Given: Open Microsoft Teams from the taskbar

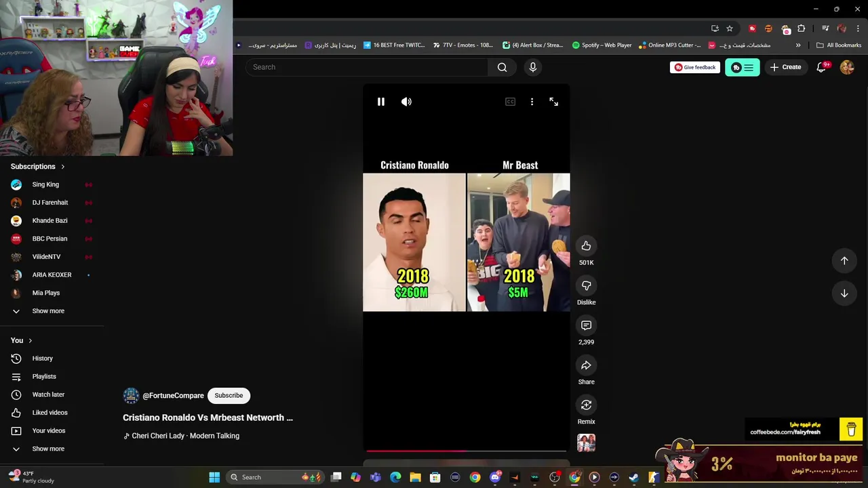Looking at the screenshot, I should (x=376, y=477).
